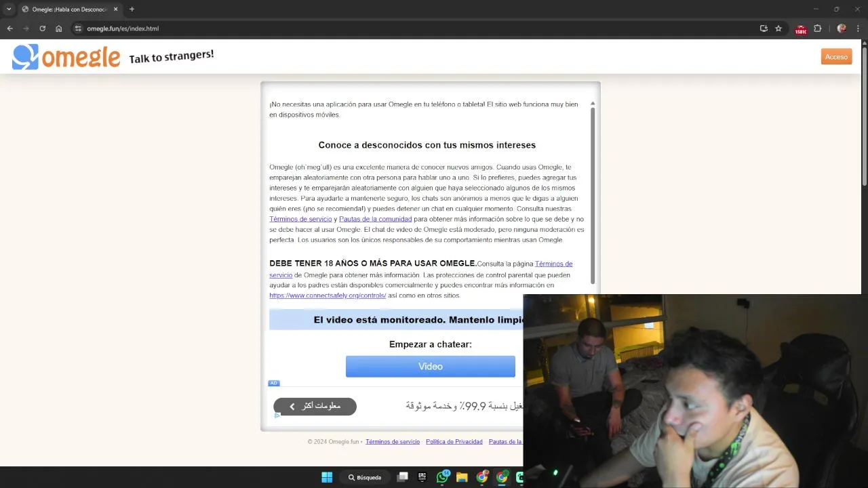Click the install app icon in address bar

point(764,28)
